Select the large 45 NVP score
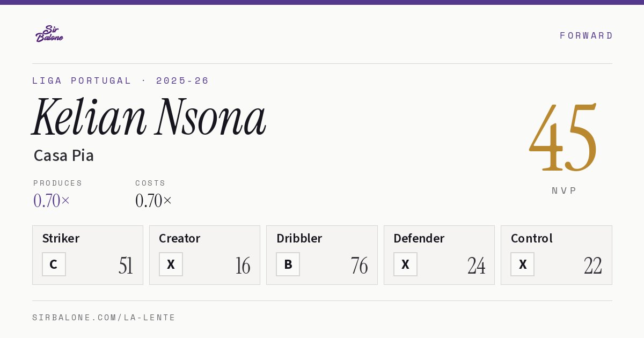The width and height of the screenshot is (644, 338). click(x=563, y=138)
